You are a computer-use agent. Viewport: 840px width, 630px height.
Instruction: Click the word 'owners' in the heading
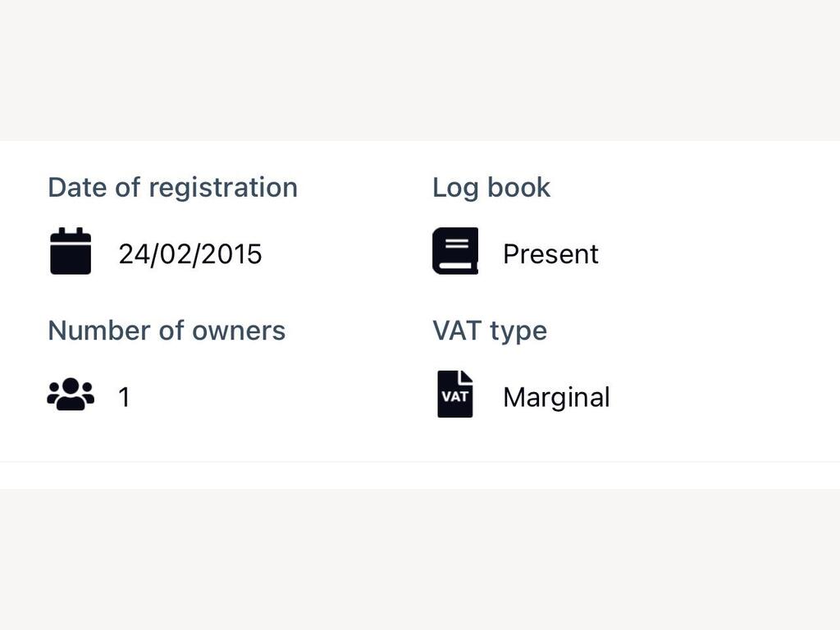point(239,331)
